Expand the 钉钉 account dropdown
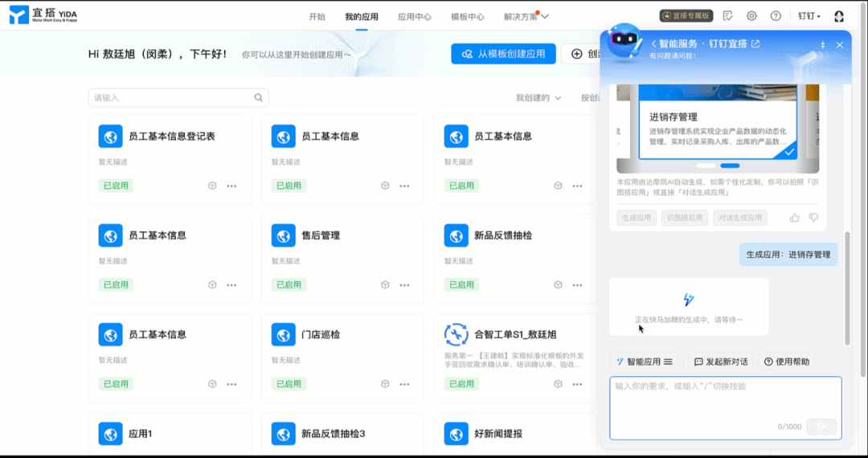Image resolution: width=868 pixels, height=458 pixels. 809,16
